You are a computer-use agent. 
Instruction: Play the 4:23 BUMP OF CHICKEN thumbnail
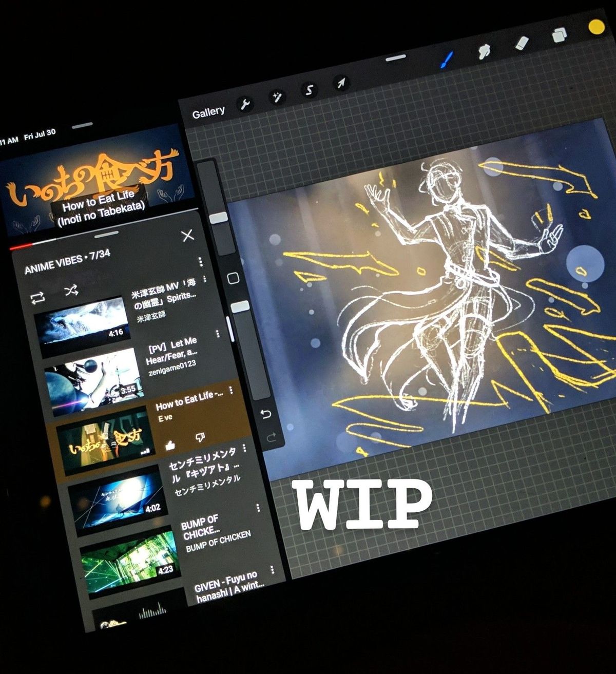(x=132, y=563)
